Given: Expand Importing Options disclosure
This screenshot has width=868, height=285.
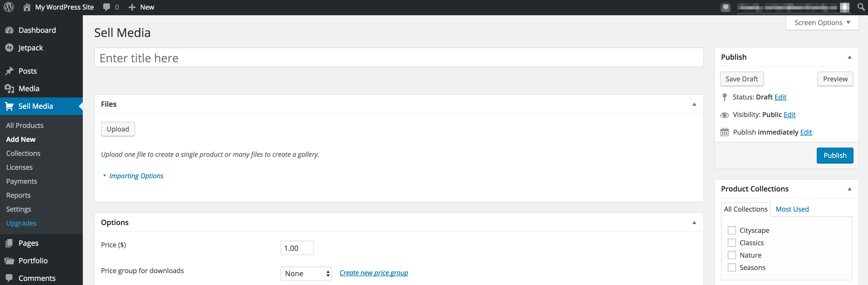Looking at the screenshot, I should [x=136, y=176].
